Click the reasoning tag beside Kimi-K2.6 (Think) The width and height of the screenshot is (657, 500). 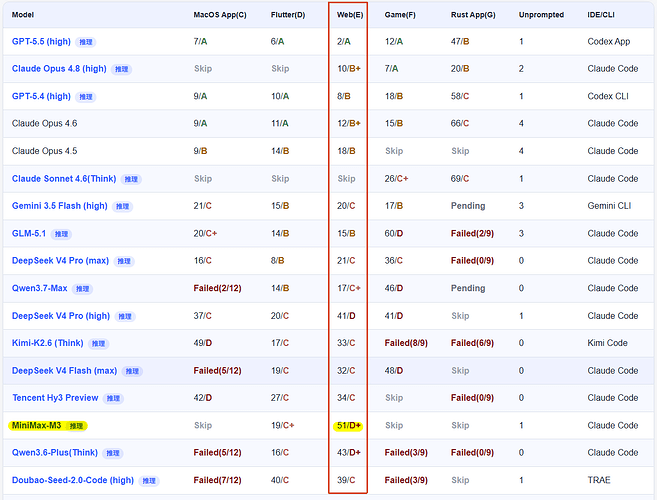[98, 344]
